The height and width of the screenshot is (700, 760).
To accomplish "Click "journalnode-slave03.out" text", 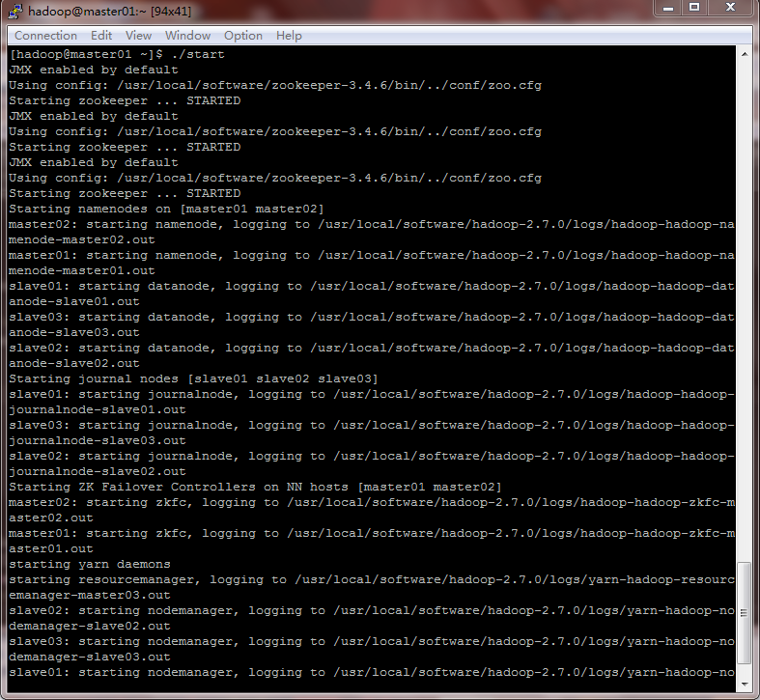I will point(98,440).
